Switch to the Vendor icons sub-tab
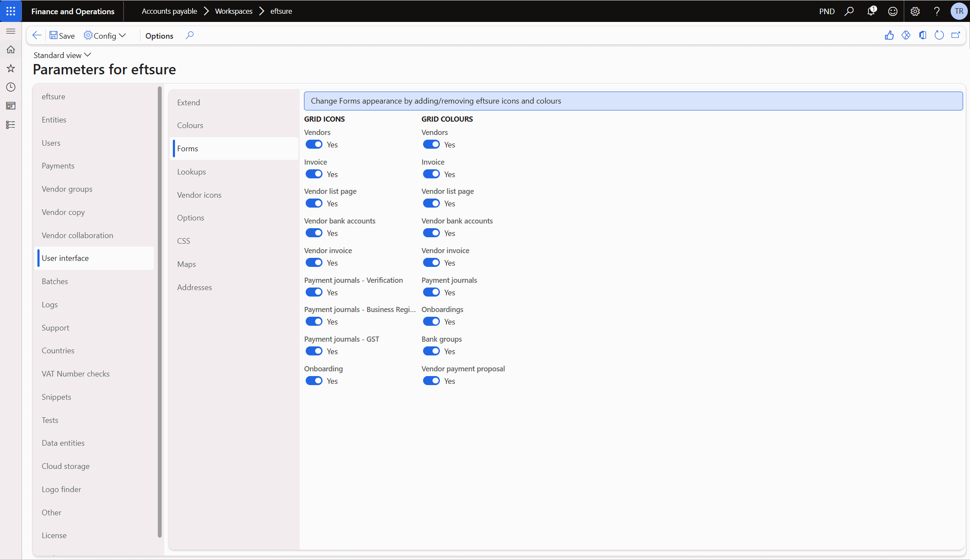This screenshot has height=560, width=970. click(x=234, y=195)
